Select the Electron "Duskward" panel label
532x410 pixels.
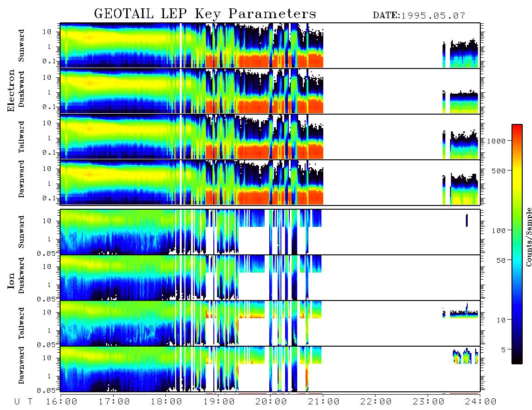tap(21, 89)
